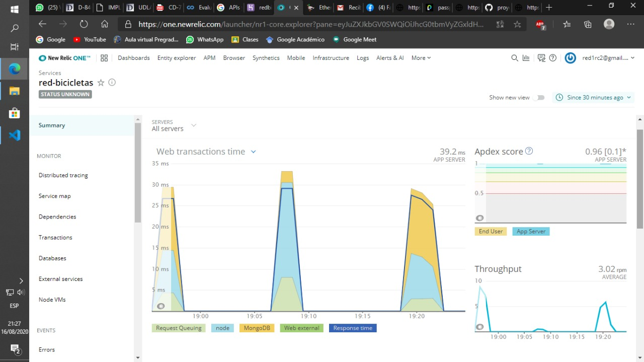Open Microsoft Store from taskbar
Viewport: 644px width, 362px height.
pos(15,113)
